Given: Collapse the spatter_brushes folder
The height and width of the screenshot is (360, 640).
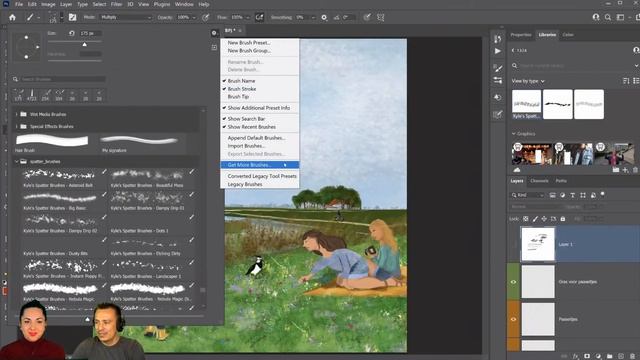Looking at the screenshot, I should coord(17,162).
